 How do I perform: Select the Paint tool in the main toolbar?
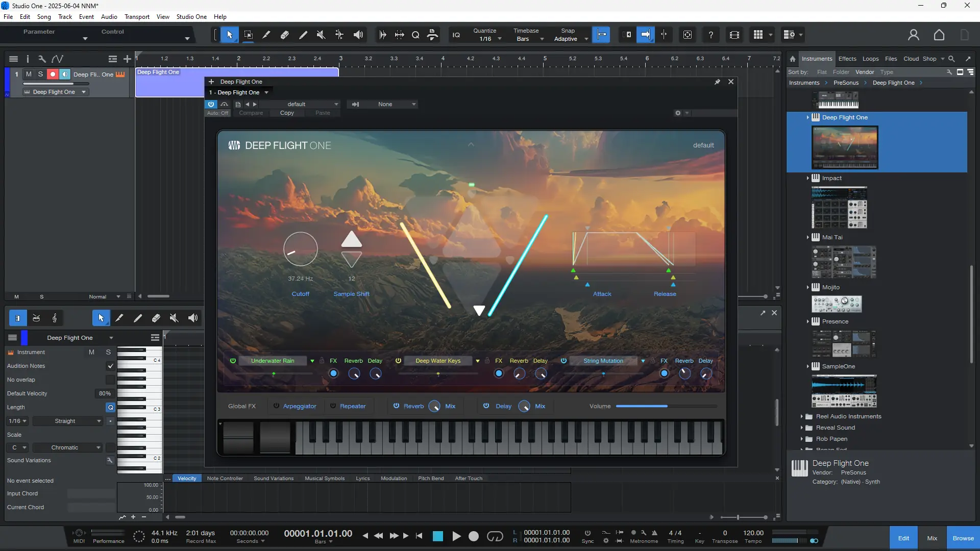point(303,34)
